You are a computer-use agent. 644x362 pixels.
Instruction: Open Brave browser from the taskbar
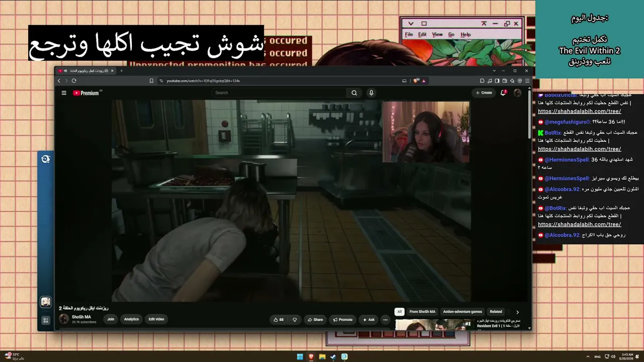[311, 357]
